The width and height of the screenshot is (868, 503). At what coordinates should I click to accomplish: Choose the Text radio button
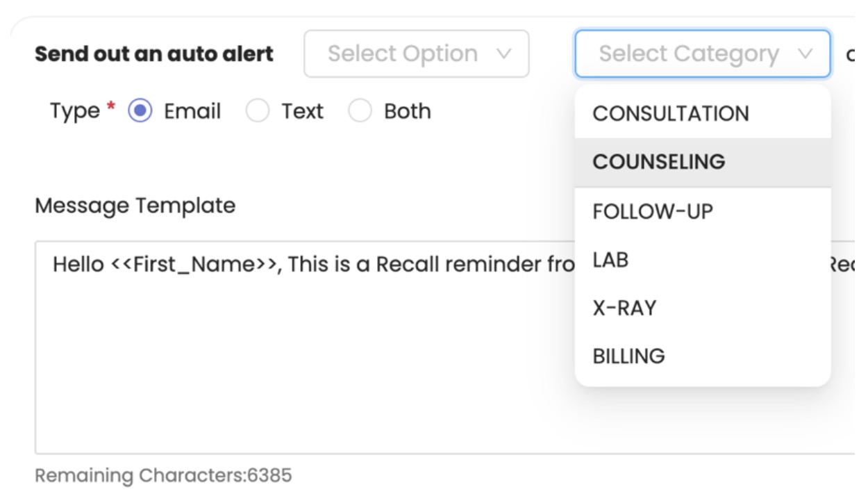(x=258, y=111)
